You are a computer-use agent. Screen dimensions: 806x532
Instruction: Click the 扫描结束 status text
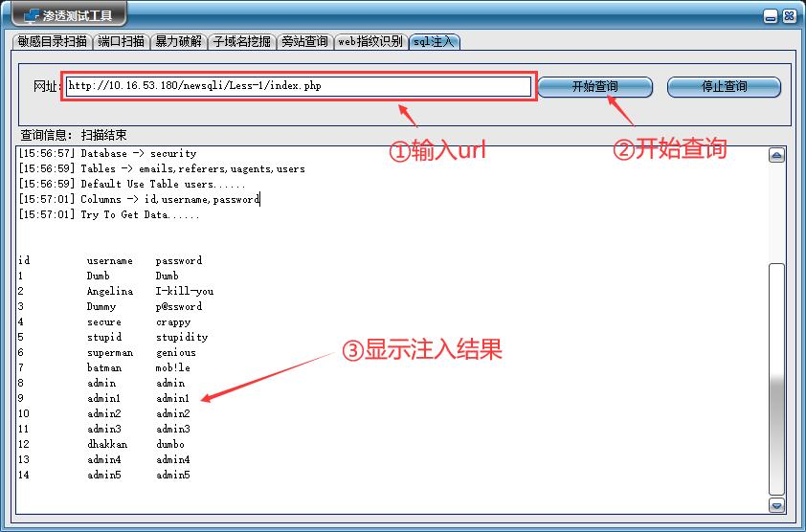pyautogui.click(x=103, y=135)
